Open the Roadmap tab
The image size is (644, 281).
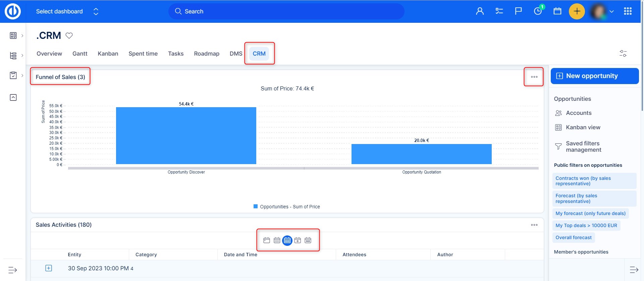point(206,54)
